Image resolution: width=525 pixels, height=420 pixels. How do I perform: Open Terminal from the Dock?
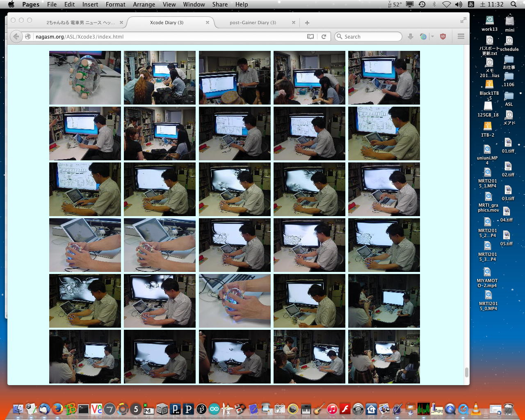pyautogui.click(x=84, y=409)
